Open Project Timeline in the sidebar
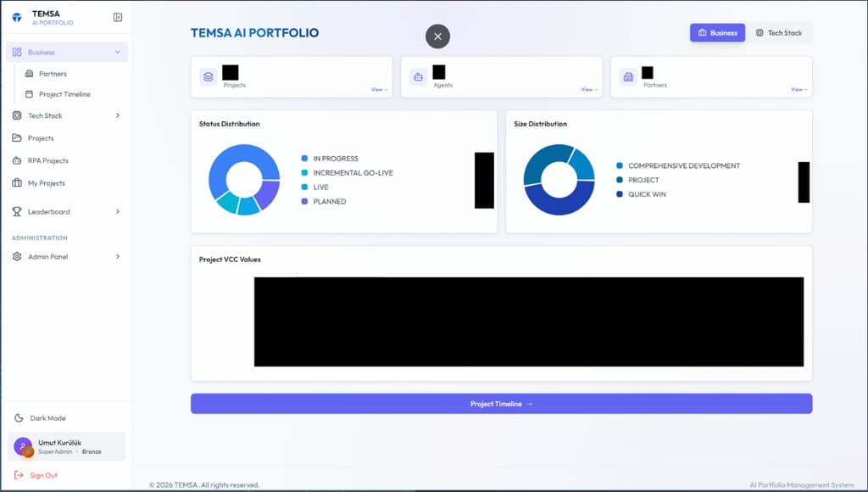The width and height of the screenshot is (868, 492). tap(64, 94)
